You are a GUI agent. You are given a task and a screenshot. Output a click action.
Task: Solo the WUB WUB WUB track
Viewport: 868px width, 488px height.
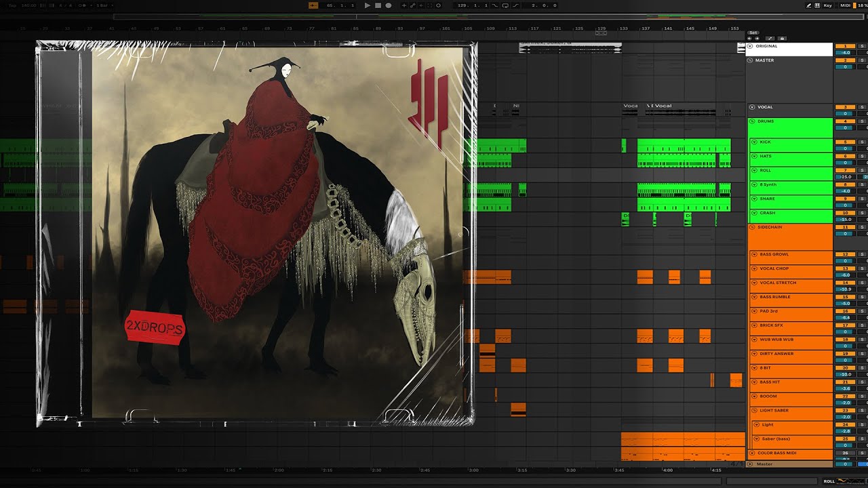click(x=862, y=340)
